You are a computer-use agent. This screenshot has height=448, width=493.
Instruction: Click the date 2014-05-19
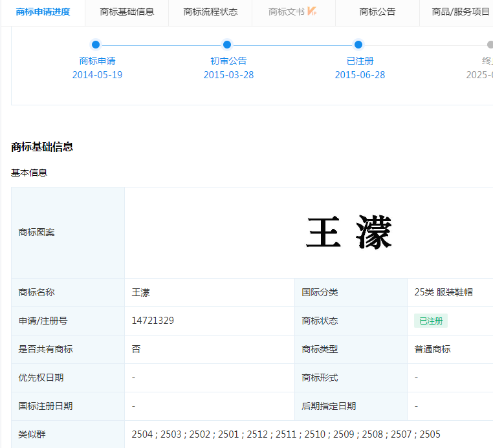coord(97,75)
